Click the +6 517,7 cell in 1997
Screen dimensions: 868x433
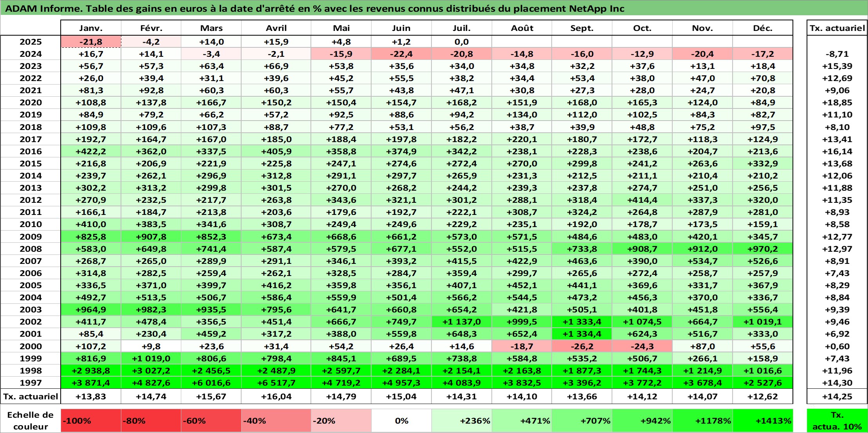[x=276, y=383]
